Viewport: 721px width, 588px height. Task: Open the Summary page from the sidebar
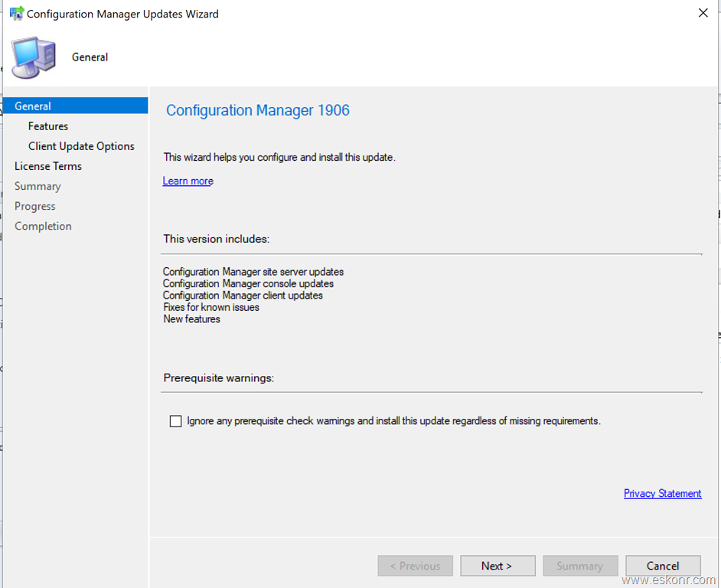coord(38,185)
